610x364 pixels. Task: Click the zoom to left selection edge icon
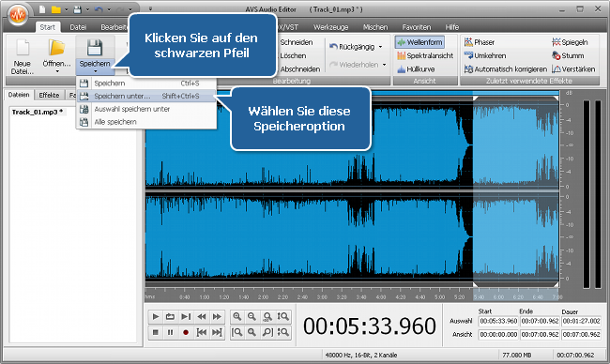(236, 332)
